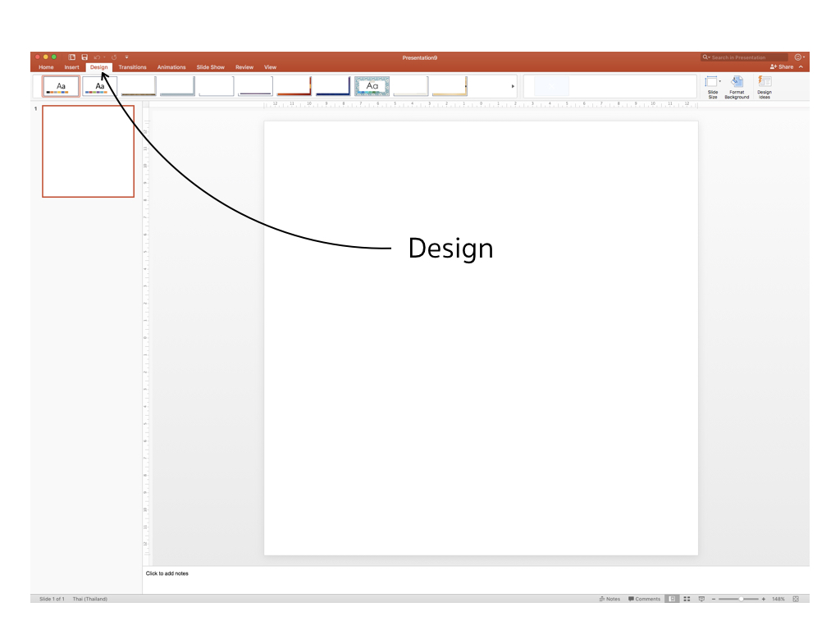Open the smiley feedback icon

[x=798, y=57]
